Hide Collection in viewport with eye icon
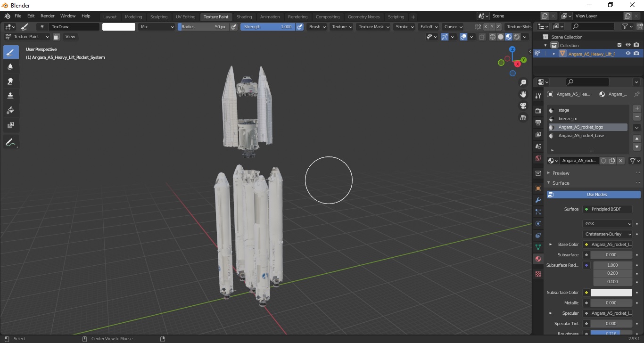644x343 pixels. point(628,45)
